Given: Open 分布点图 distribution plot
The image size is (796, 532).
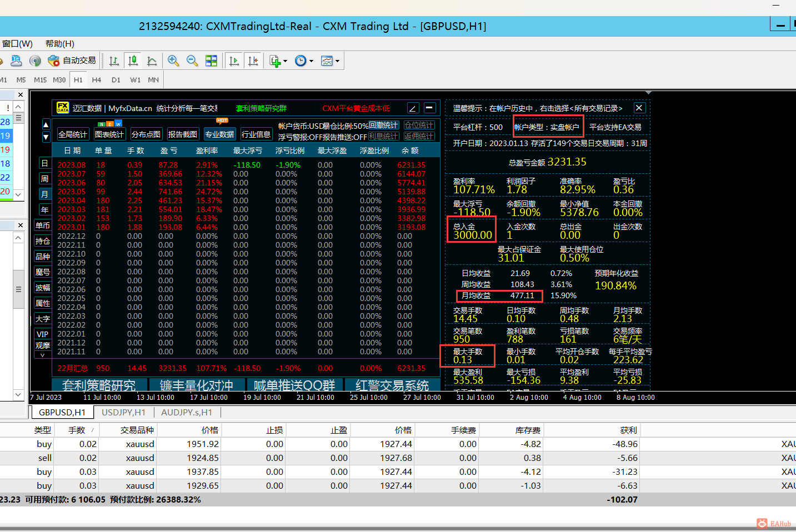Looking at the screenshot, I should tap(146, 134).
